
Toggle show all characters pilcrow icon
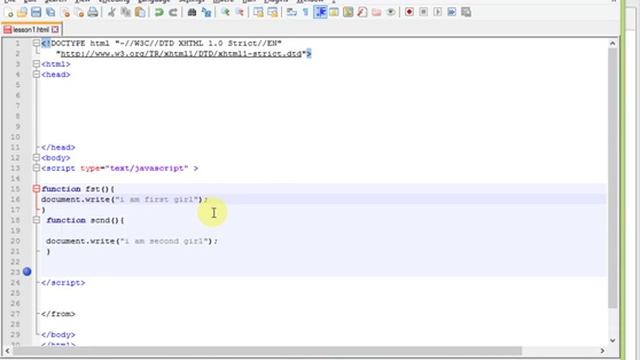305,12
